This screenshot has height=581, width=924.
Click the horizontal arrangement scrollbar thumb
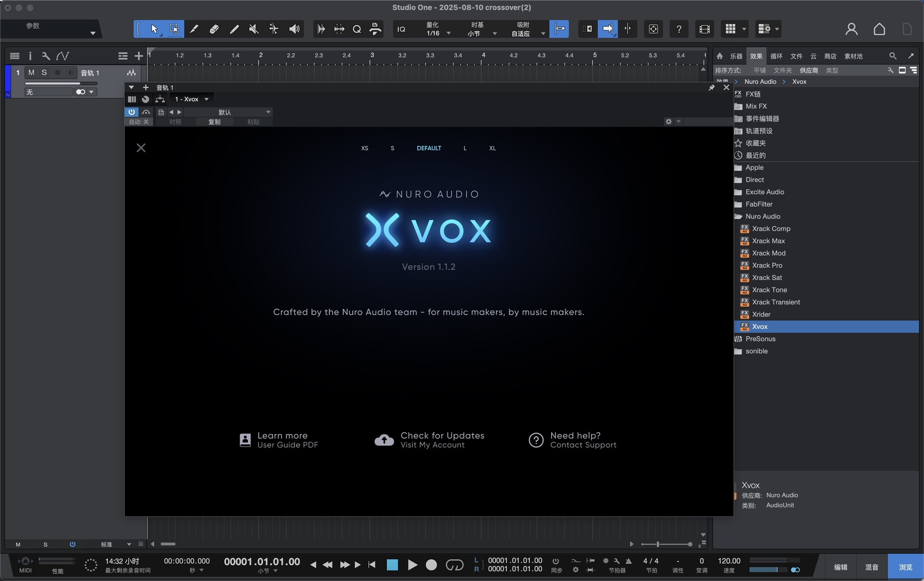coord(168,544)
